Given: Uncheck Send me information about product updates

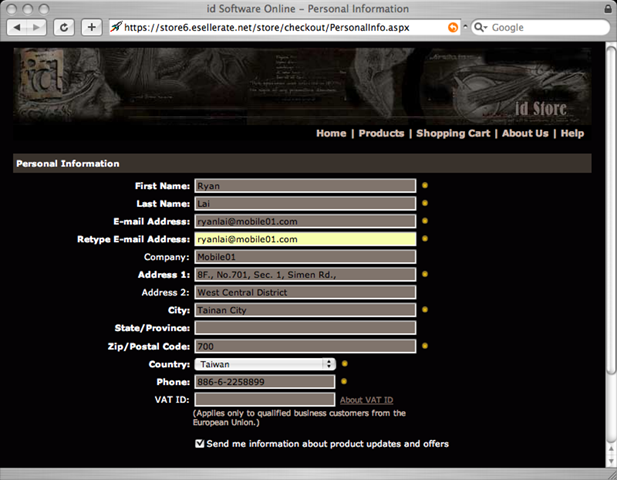Looking at the screenshot, I should 200,443.
